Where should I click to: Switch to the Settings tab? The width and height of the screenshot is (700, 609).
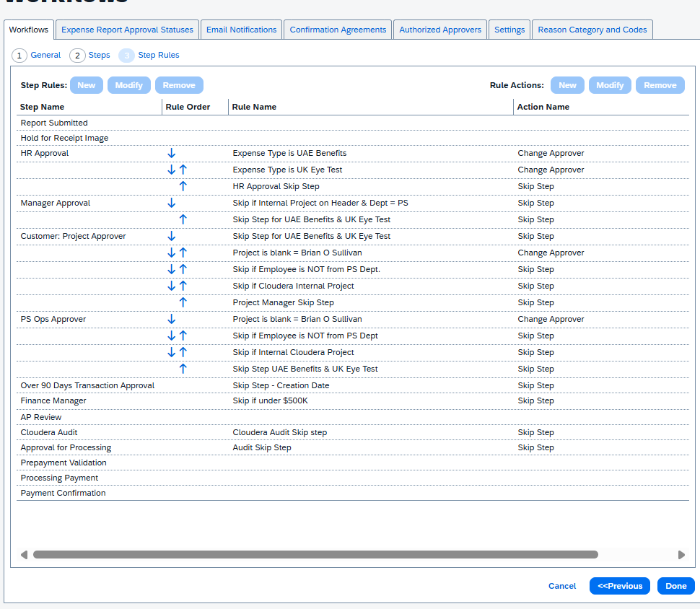tap(509, 30)
